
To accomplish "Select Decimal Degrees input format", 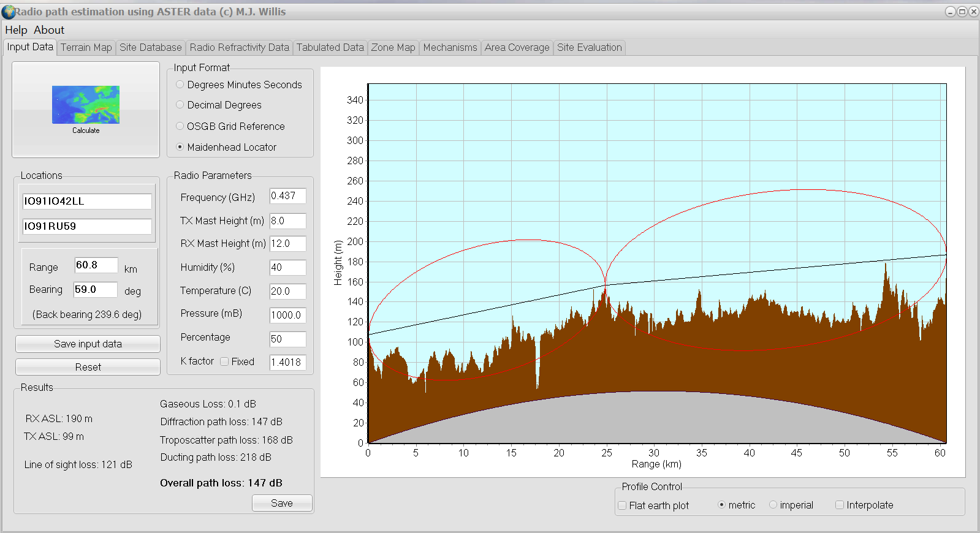I will 180,105.
